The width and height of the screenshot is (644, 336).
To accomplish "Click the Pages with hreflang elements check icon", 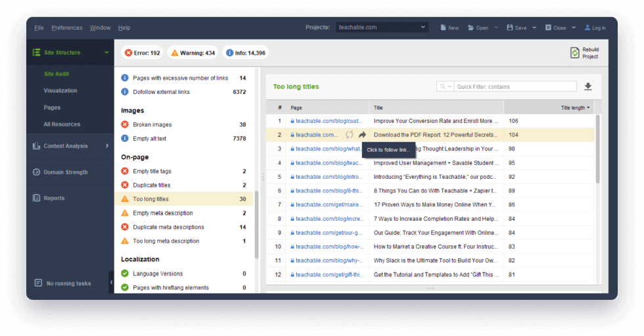I will coord(125,287).
